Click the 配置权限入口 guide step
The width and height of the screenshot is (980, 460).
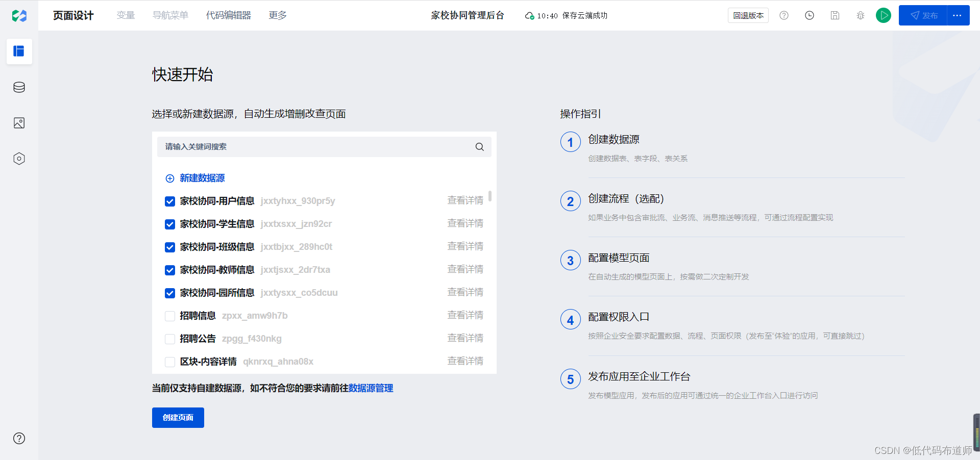click(619, 317)
